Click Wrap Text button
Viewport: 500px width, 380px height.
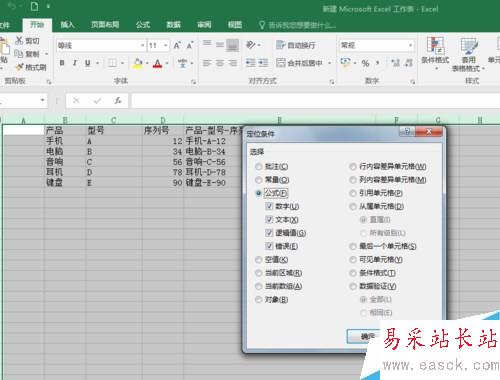pyautogui.click(x=296, y=45)
